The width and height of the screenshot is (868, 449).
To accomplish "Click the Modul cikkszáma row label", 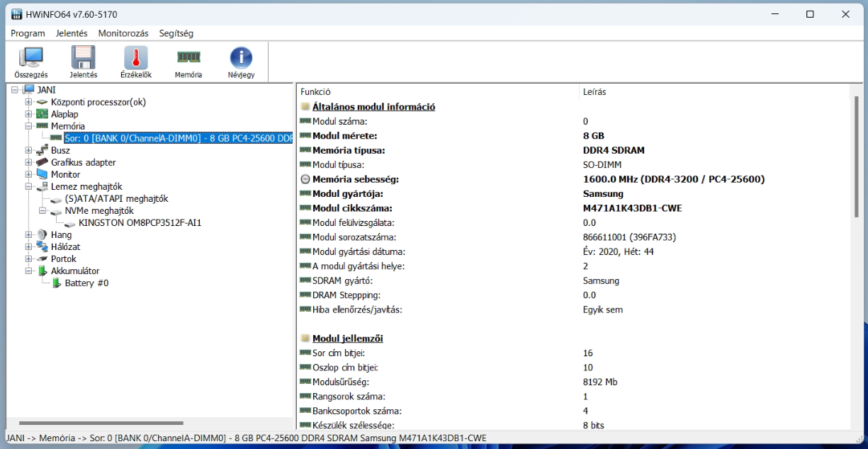I will pos(352,208).
